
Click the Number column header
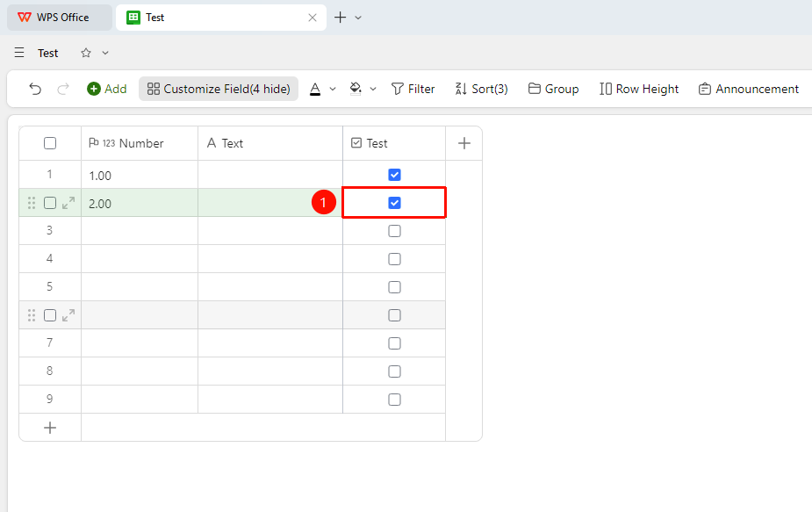tap(140, 143)
